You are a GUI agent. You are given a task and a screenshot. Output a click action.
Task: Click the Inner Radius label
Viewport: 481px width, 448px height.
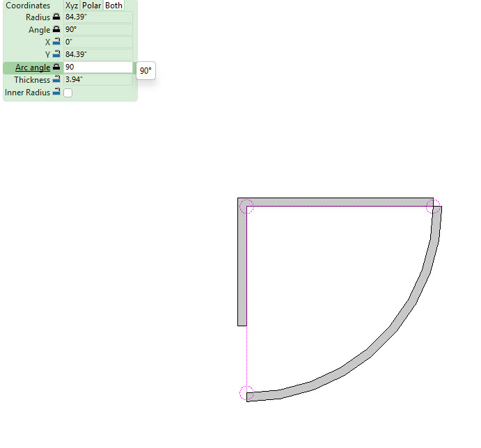27,93
